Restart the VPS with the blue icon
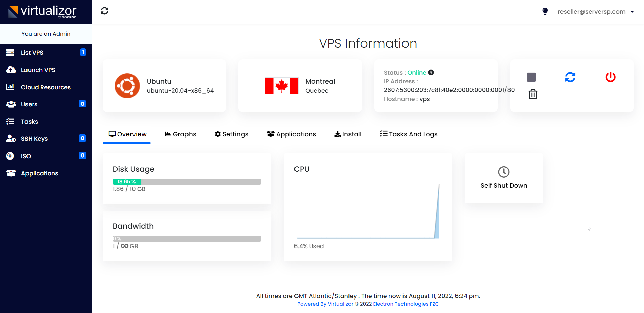This screenshot has width=644, height=313. pyautogui.click(x=570, y=77)
